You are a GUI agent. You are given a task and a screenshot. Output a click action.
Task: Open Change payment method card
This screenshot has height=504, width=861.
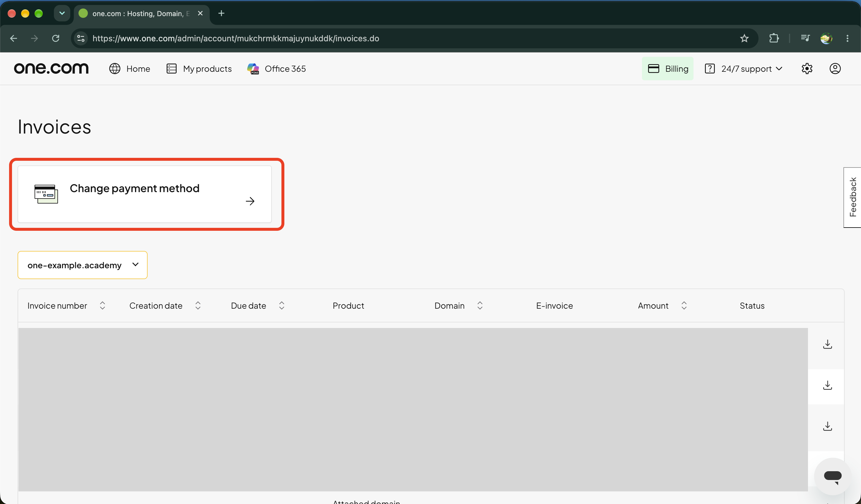[145, 194]
